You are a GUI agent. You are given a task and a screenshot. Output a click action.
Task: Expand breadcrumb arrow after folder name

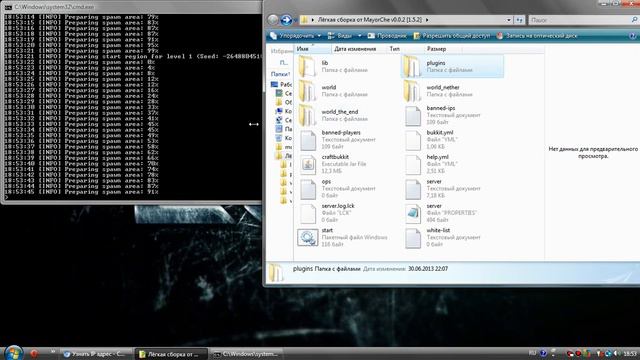point(427,20)
